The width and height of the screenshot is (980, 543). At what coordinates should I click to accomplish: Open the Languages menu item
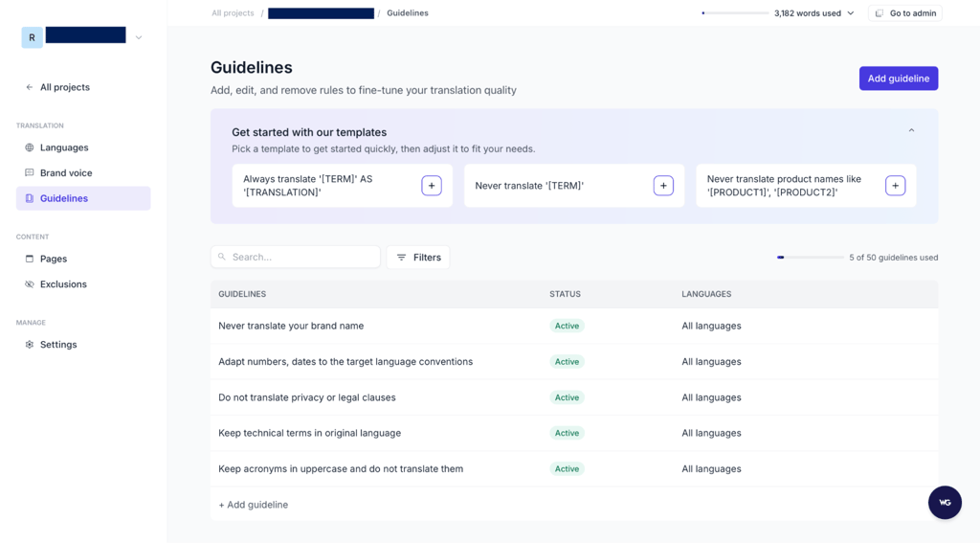(x=83, y=147)
